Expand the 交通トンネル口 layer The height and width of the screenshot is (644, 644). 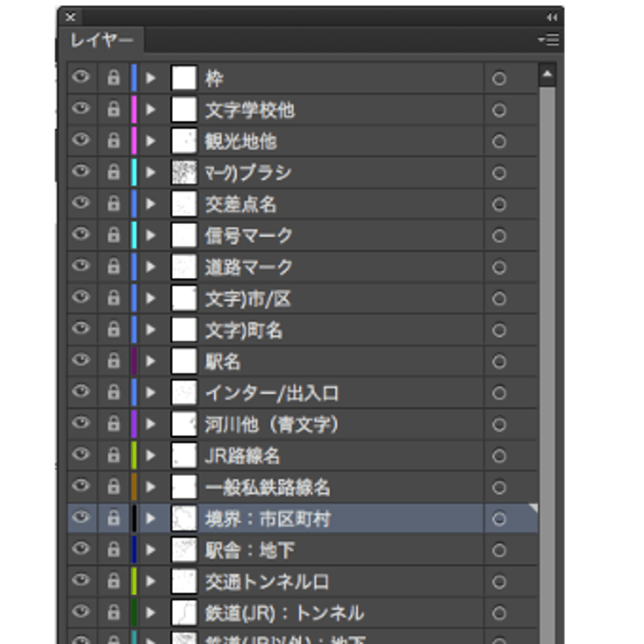[x=150, y=581]
